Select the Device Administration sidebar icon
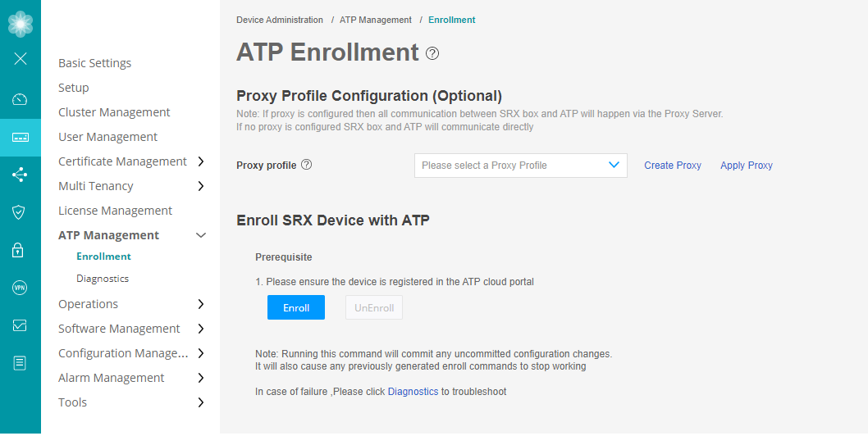 pyautogui.click(x=21, y=137)
